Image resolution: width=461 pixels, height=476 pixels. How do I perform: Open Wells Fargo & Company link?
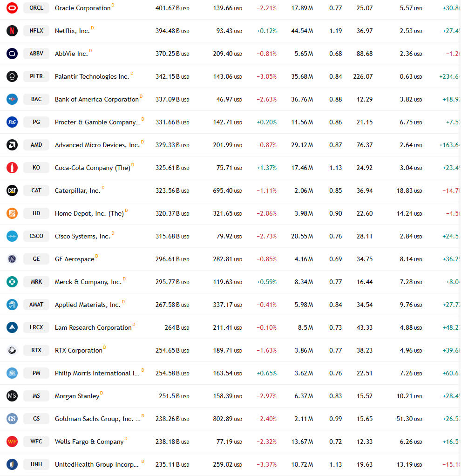click(x=89, y=442)
